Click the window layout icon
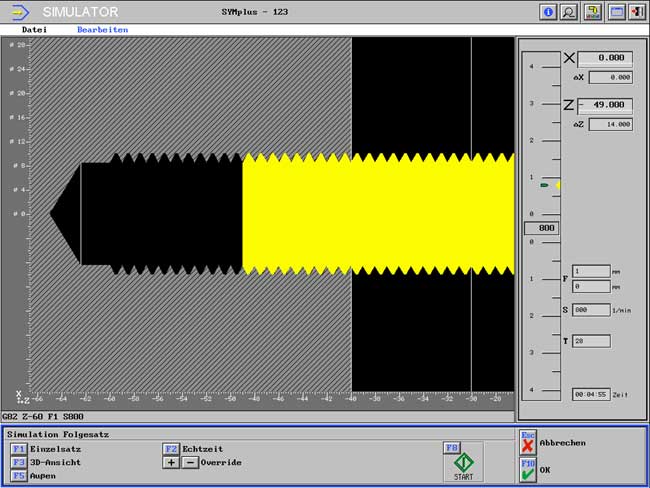The image size is (650, 488). pos(616,12)
